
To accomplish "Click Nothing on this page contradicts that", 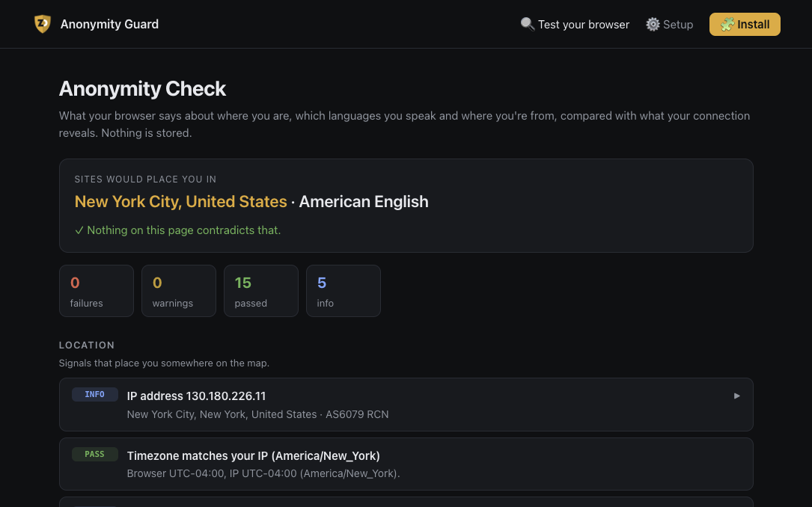I will pos(177,230).
